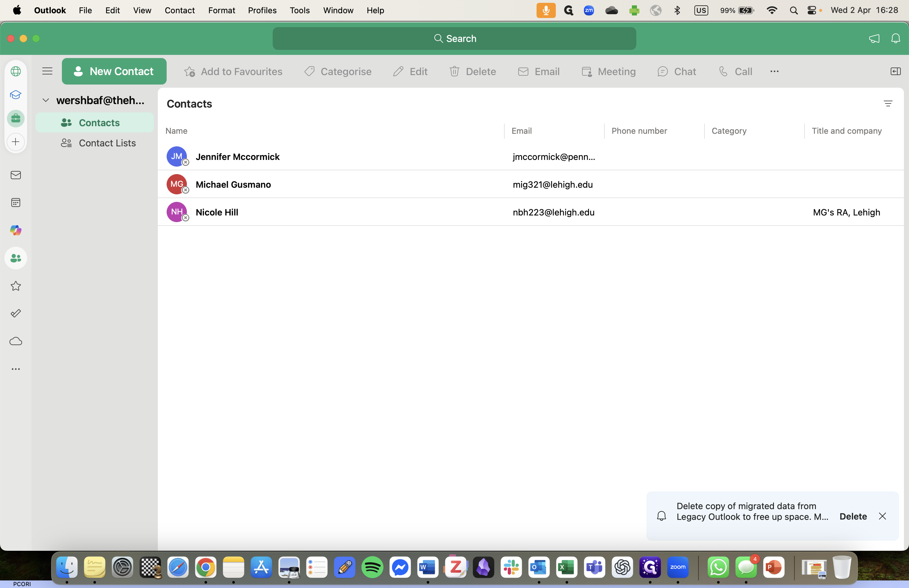Open the View menu
The width and height of the screenshot is (909, 588).
tap(142, 10)
